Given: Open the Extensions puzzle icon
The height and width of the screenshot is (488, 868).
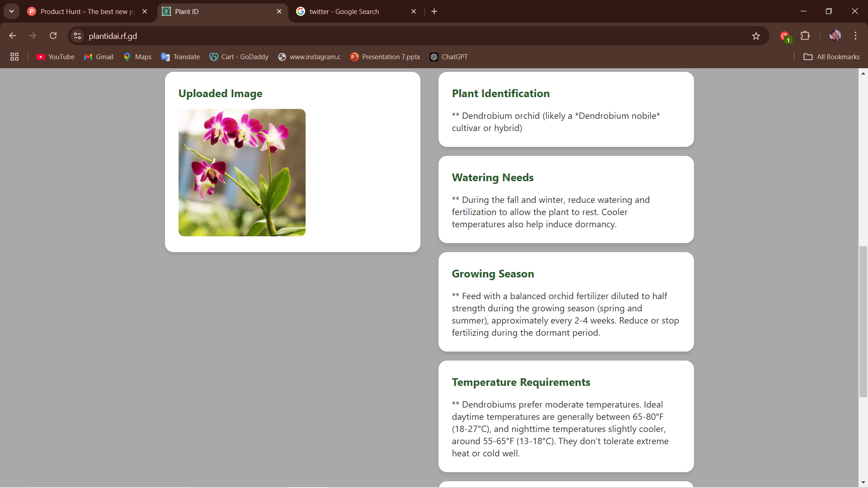Looking at the screenshot, I should click(x=805, y=36).
